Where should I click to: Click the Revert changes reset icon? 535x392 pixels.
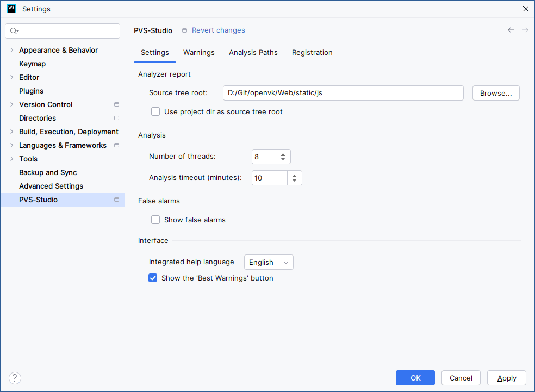[x=184, y=30]
